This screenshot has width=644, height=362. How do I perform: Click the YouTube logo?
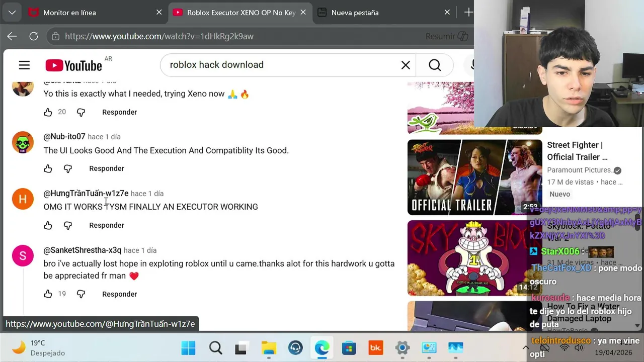[73, 65]
